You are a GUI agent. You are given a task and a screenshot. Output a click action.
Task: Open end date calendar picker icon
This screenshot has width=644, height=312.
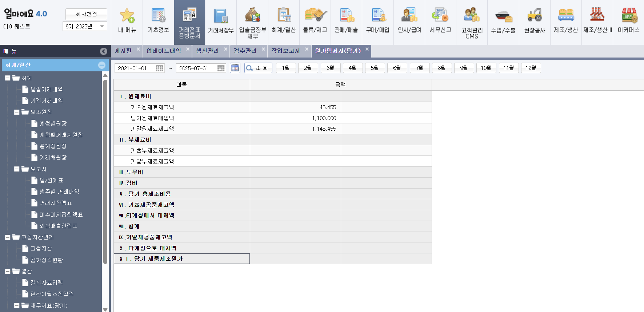coord(221,68)
